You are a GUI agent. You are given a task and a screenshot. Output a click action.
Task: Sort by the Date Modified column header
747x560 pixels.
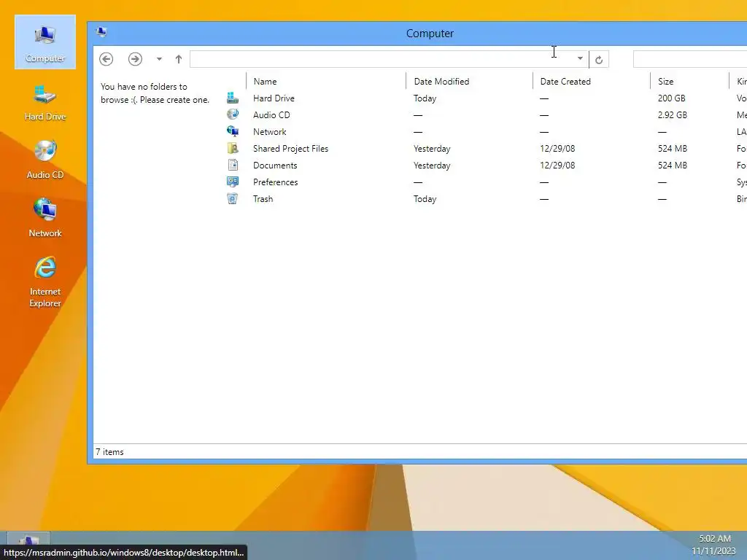(x=441, y=82)
